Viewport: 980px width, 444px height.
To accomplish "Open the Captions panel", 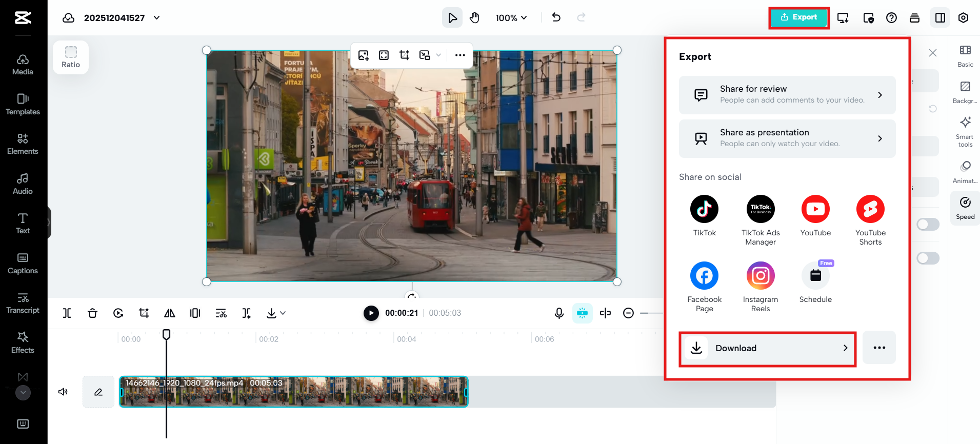I will coord(23,264).
